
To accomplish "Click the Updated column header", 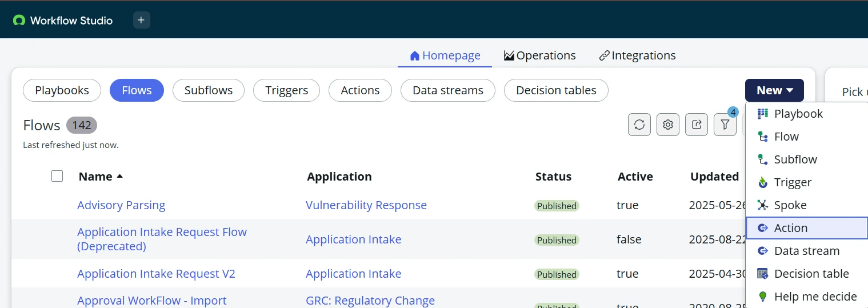I will pyautogui.click(x=714, y=177).
